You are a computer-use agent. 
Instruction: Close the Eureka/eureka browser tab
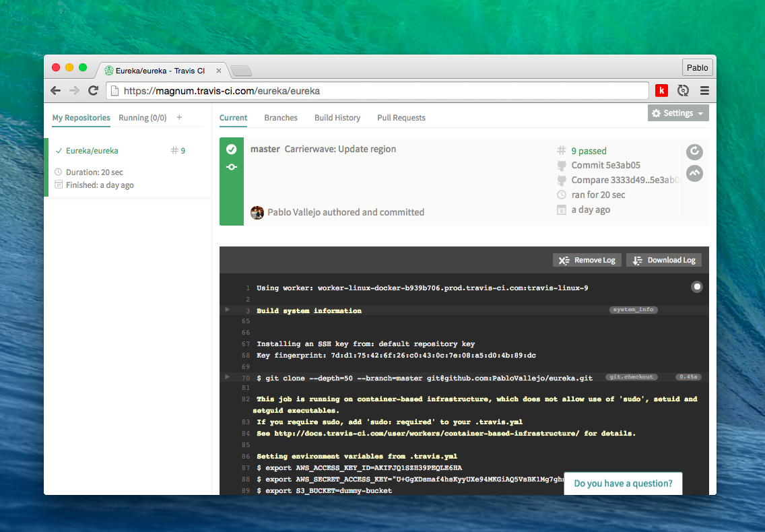tap(219, 71)
